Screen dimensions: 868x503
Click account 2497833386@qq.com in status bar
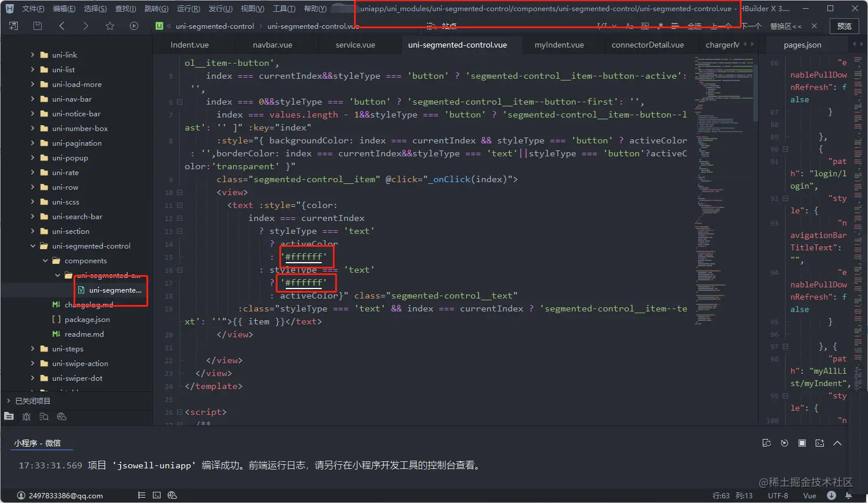[x=60, y=495]
